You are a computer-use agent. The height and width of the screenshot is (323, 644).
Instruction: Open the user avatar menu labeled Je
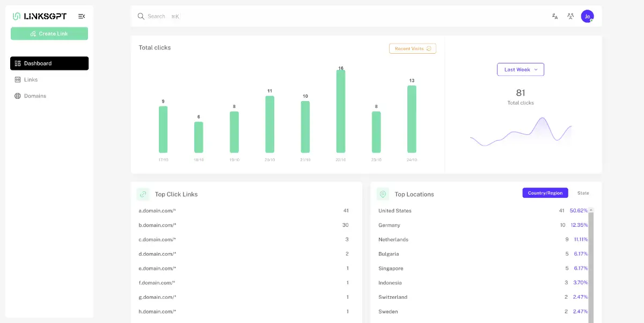tap(587, 16)
